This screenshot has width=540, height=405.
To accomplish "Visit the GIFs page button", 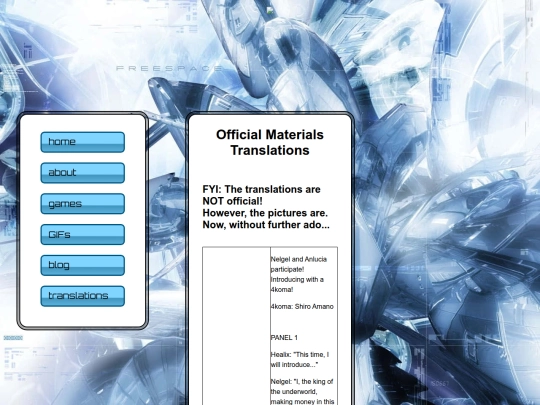I will click(83, 235).
